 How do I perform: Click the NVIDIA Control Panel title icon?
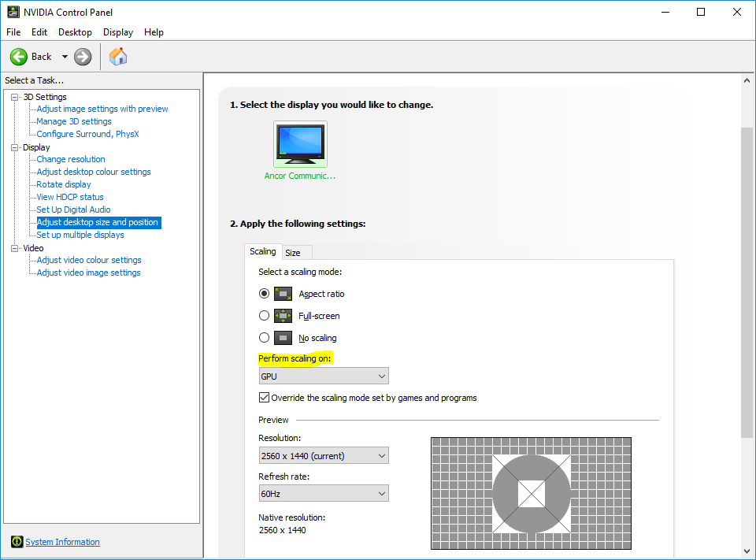tap(13, 12)
